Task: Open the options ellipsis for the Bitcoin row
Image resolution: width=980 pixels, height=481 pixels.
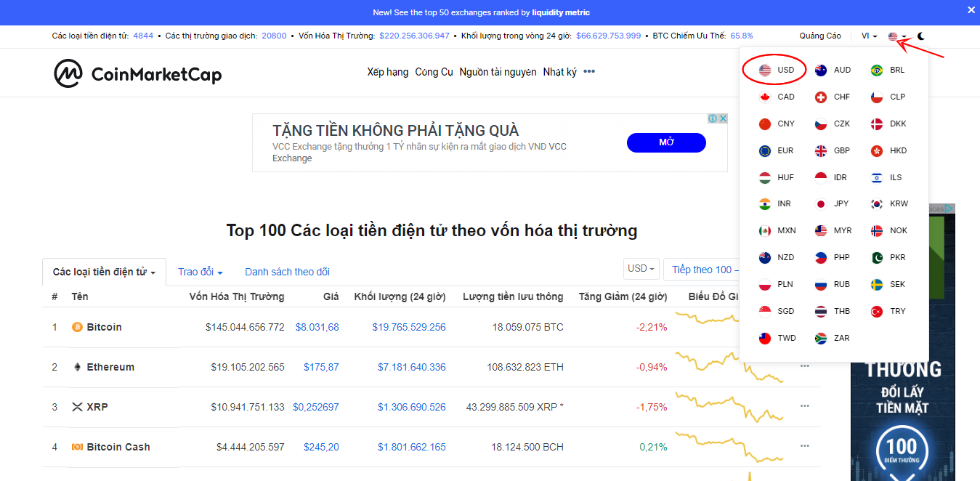Action: (x=804, y=326)
